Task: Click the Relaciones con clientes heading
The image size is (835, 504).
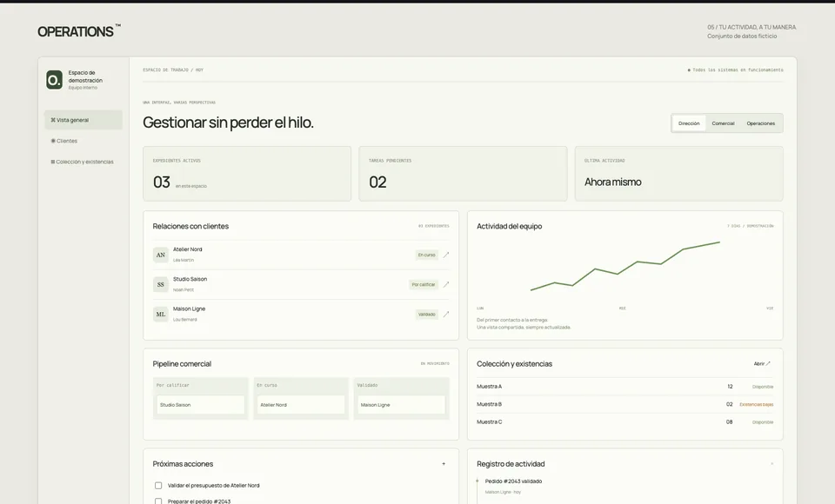Action: pyautogui.click(x=190, y=226)
